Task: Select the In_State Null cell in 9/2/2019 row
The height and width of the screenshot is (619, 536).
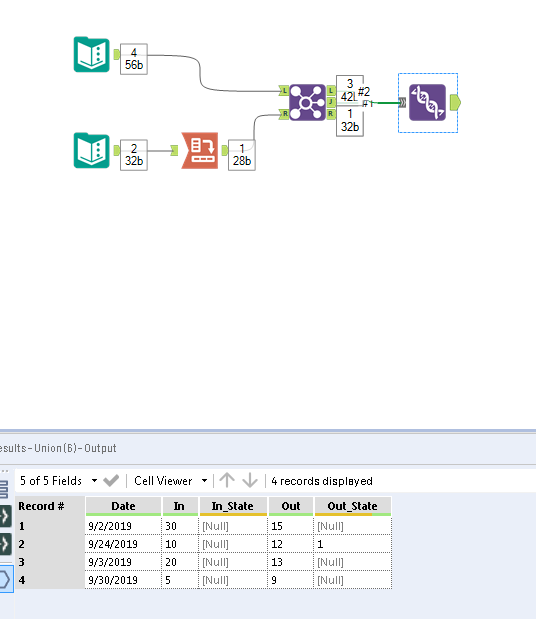Action: click(233, 526)
